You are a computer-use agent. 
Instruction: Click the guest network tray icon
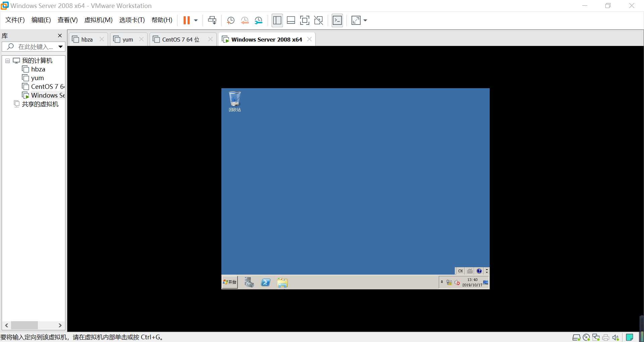449,283
